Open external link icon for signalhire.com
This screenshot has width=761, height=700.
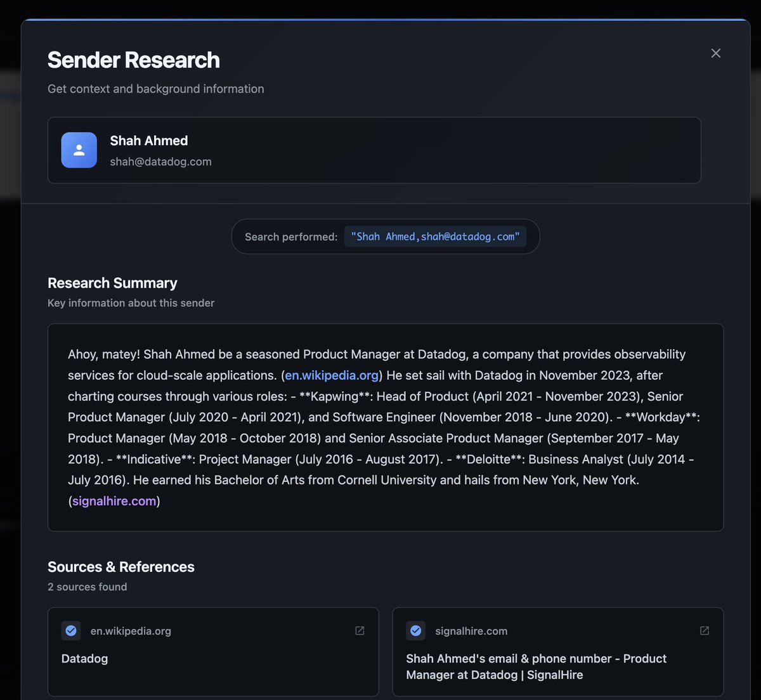pyautogui.click(x=705, y=631)
